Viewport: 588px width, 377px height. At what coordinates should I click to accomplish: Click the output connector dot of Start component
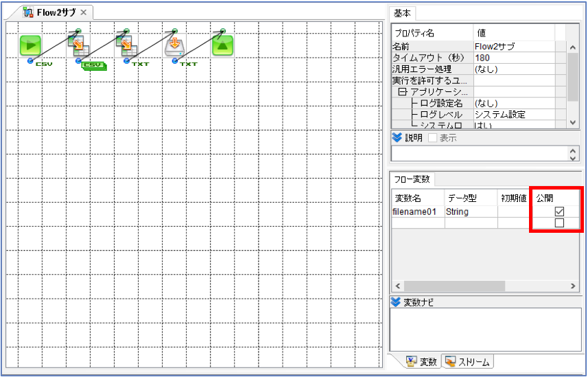click(30, 60)
